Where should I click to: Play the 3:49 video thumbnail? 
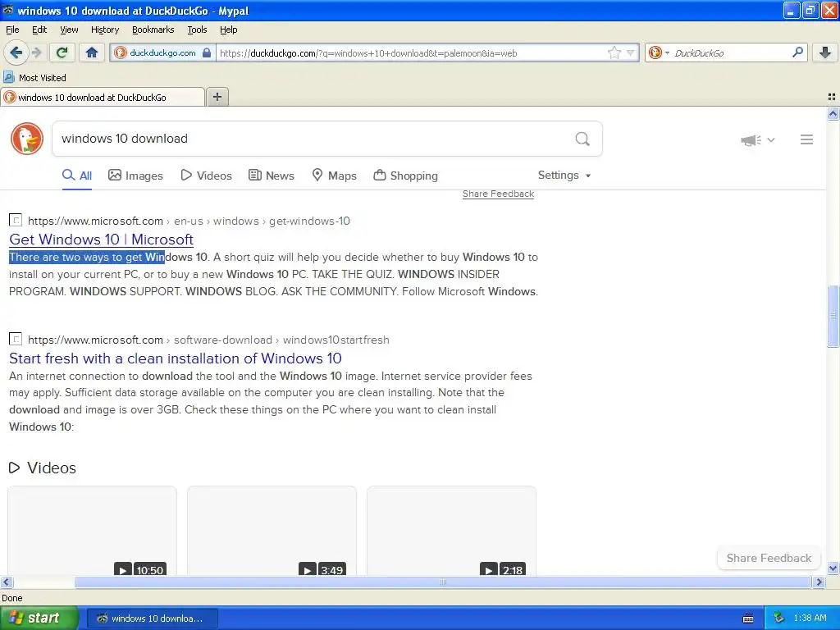(x=272, y=531)
